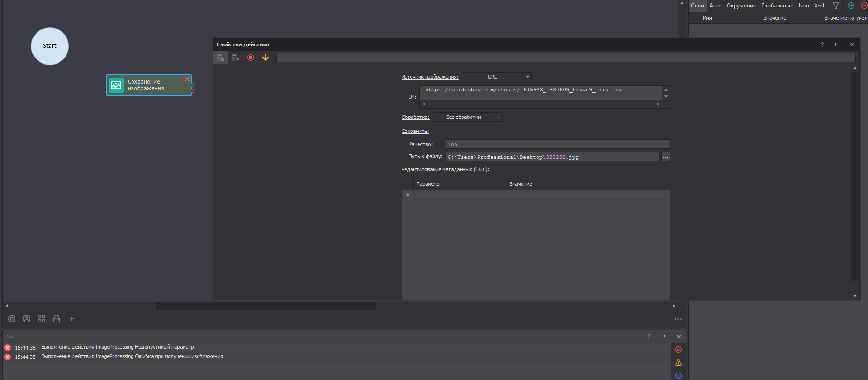Click the browse '...' file path button
This screenshot has width=868, height=380.
(x=665, y=157)
